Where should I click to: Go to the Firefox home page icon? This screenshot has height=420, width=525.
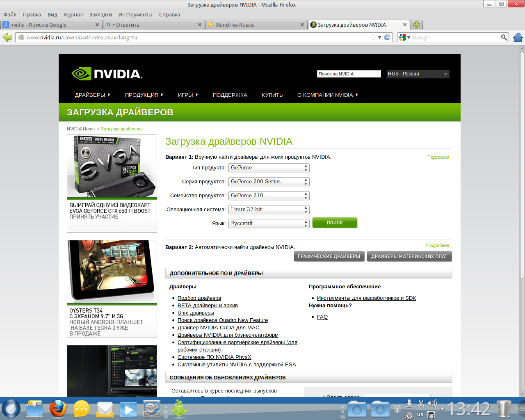[518, 37]
